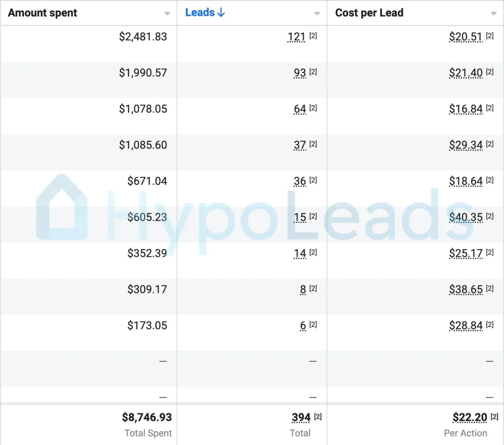Screen dimensions: 504x445
Task: Click the $8,746.93 total spent value
Action: click(147, 417)
